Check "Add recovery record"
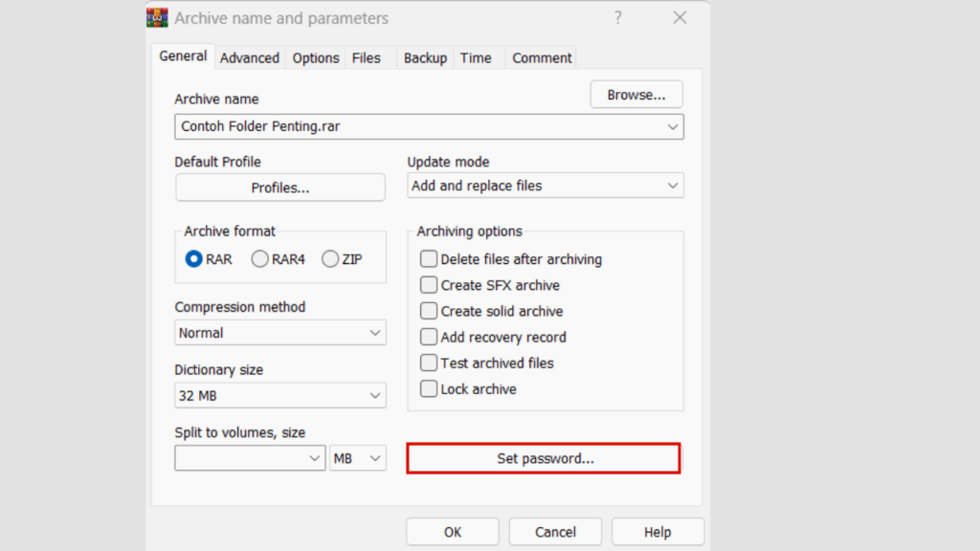The image size is (980, 551). pos(429,337)
